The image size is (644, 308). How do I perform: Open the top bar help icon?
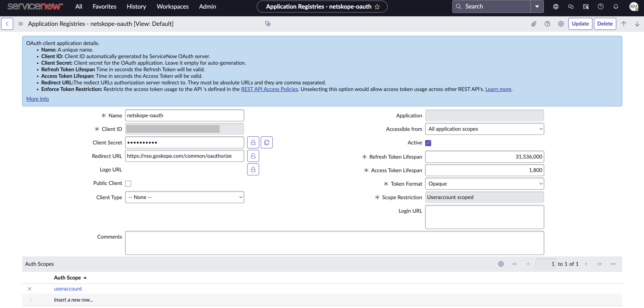click(x=601, y=7)
